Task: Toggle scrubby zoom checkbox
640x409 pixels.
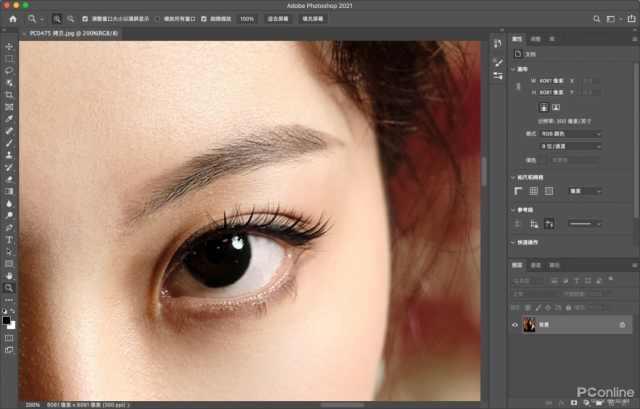Action: pos(204,19)
